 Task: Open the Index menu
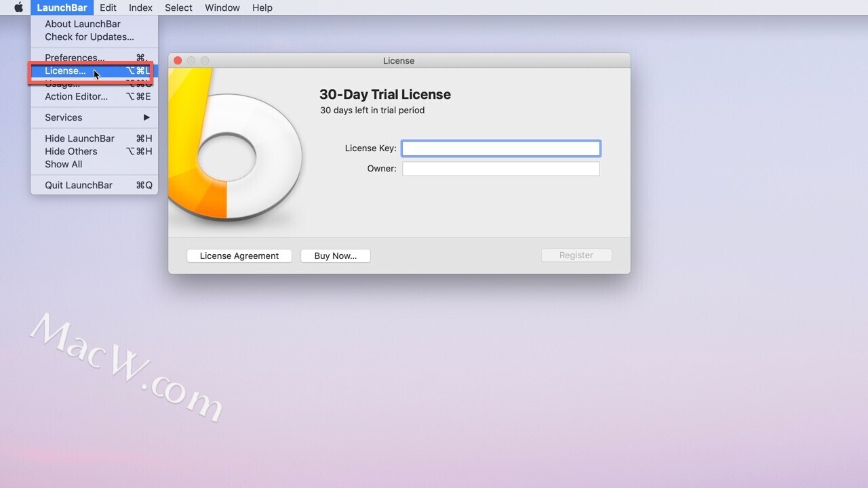[x=140, y=7]
